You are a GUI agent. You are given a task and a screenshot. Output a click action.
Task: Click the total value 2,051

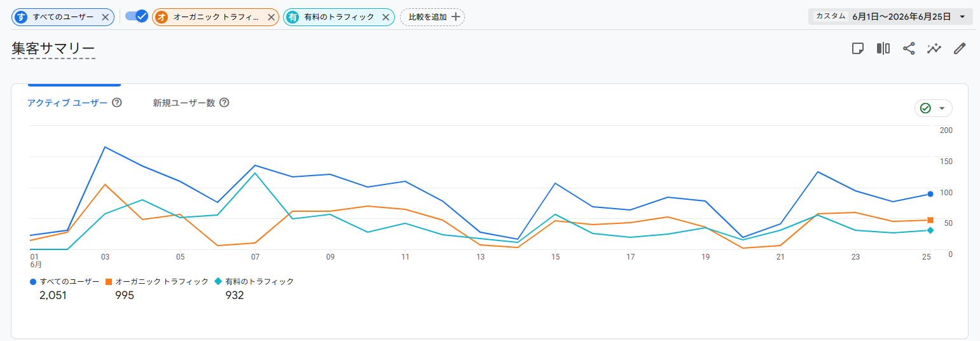point(53,295)
